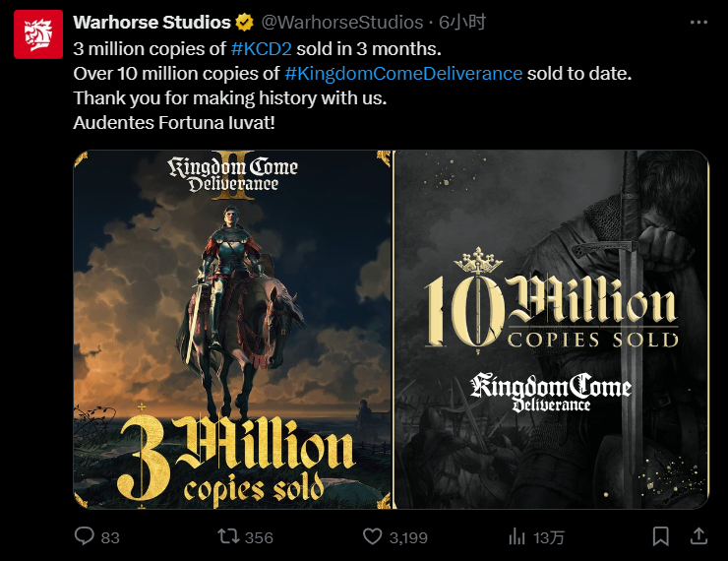The height and width of the screenshot is (561, 728).
Task: Open Warhorse Studios profile avatar
Action: (x=38, y=34)
